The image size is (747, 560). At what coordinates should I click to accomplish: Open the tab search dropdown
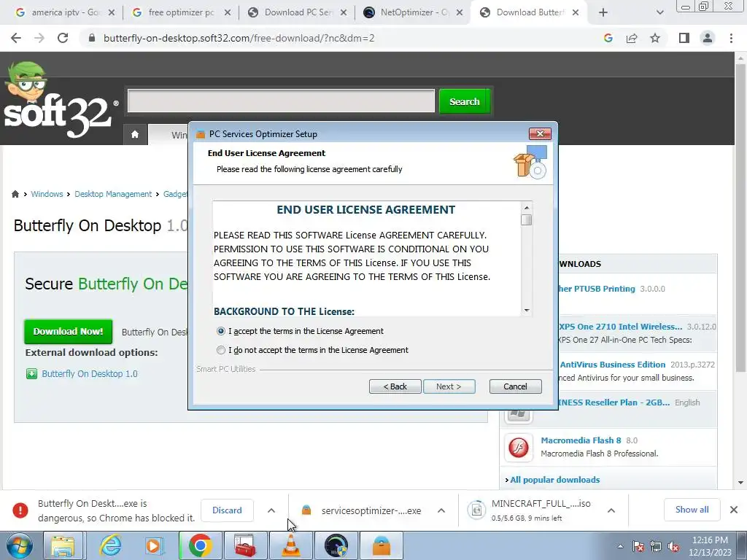(659, 12)
